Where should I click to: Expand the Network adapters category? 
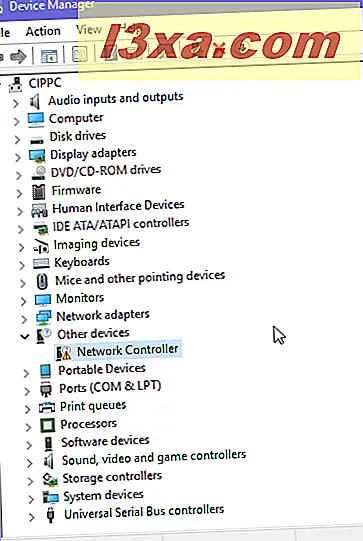click(23, 319)
